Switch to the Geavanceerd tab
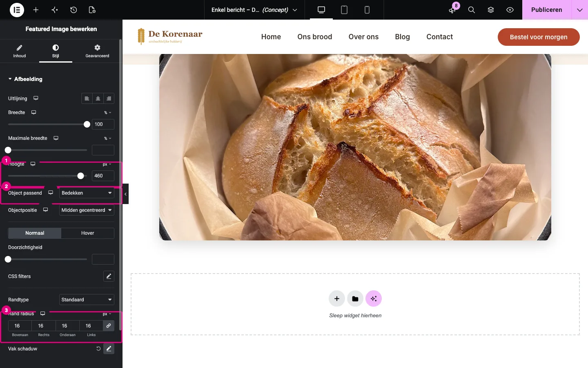This screenshot has height=368, width=588. coord(97,51)
